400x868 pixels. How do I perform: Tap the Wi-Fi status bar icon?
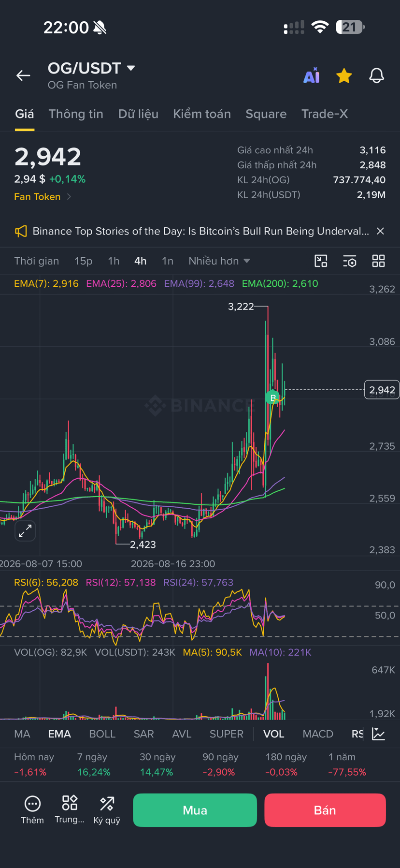pyautogui.click(x=320, y=27)
